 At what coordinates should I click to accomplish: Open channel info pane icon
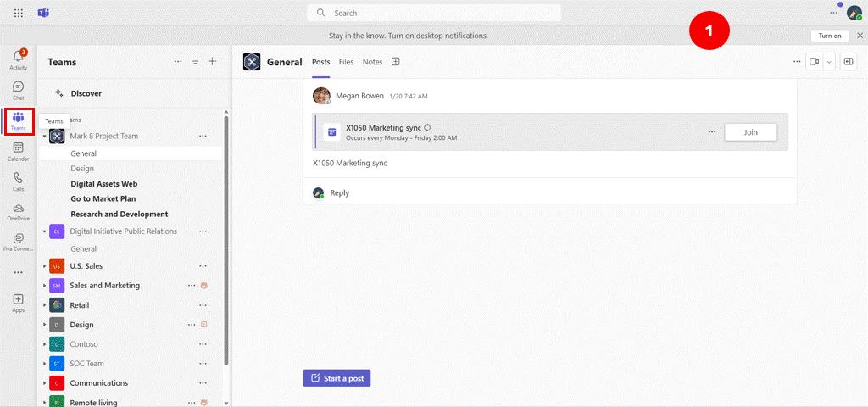pos(848,61)
